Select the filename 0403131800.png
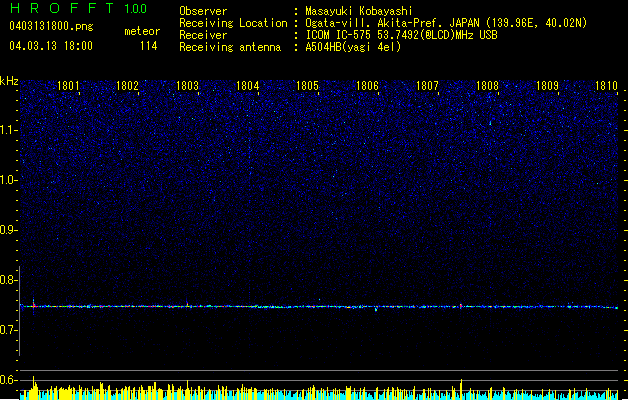Screen dimensions: 629x400 [51, 26]
